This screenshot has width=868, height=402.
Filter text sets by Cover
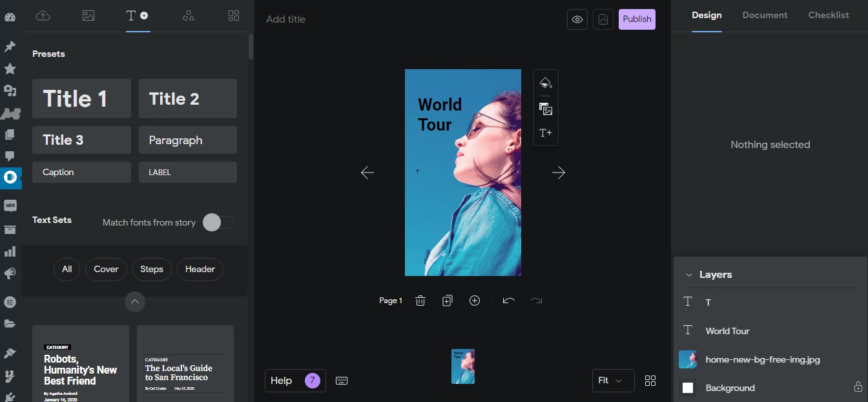click(105, 269)
